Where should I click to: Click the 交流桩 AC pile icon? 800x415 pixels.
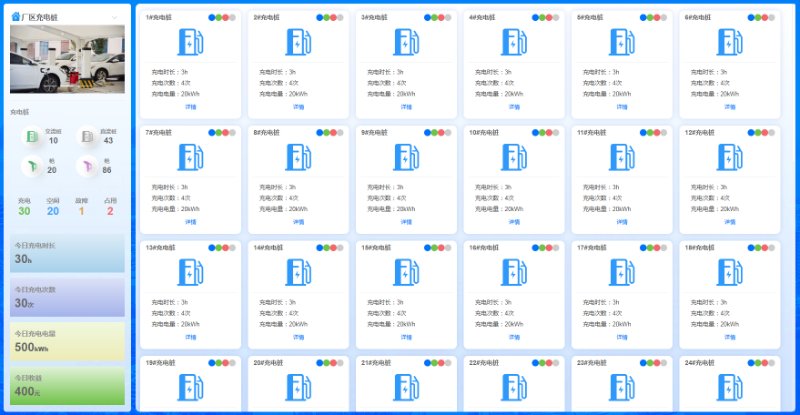point(32,136)
